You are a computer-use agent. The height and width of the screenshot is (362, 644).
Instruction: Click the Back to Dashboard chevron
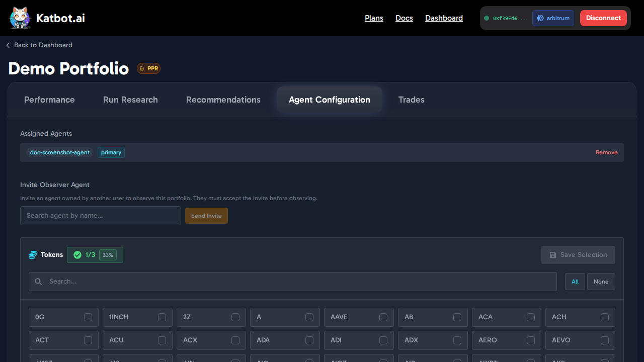[8, 45]
